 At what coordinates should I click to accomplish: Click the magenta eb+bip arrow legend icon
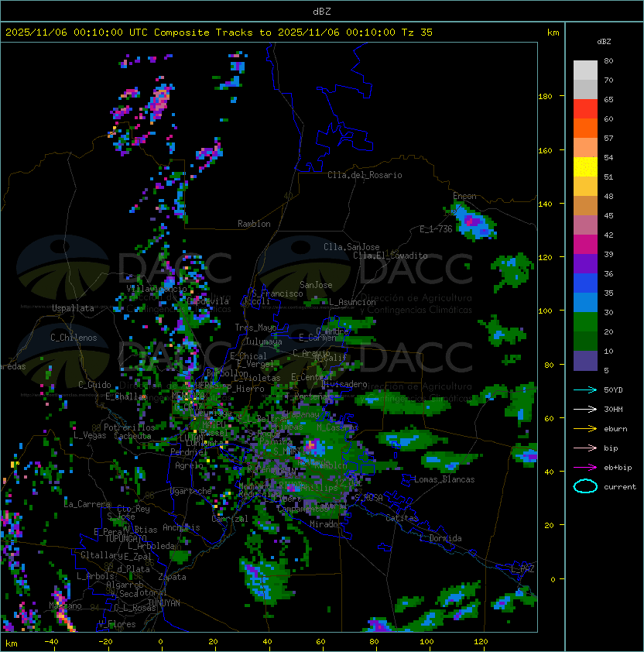pyautogui.click(x=585, y=468)
